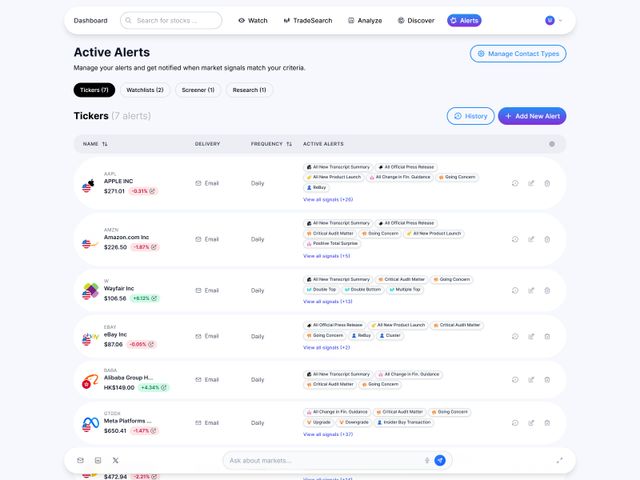Click the search for stocks field
This screenshot has height=480, width=640.
[171, 20]
